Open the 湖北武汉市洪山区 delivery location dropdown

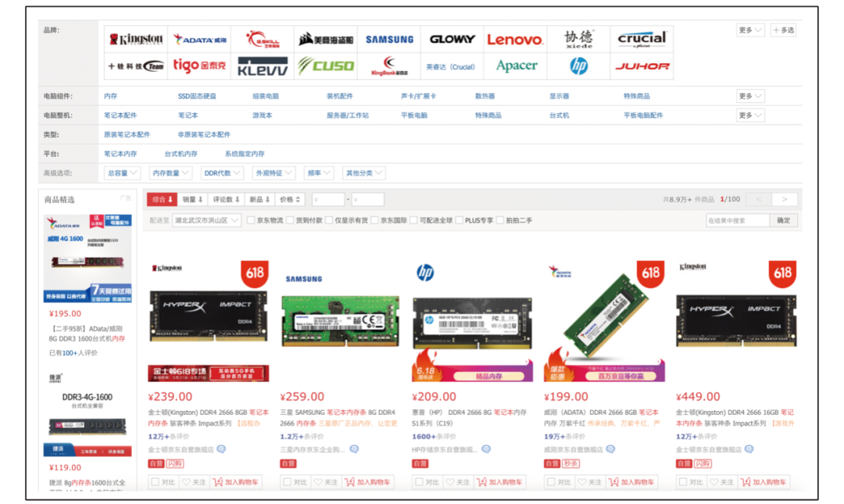pyautogui.click(x=206, y=220)
